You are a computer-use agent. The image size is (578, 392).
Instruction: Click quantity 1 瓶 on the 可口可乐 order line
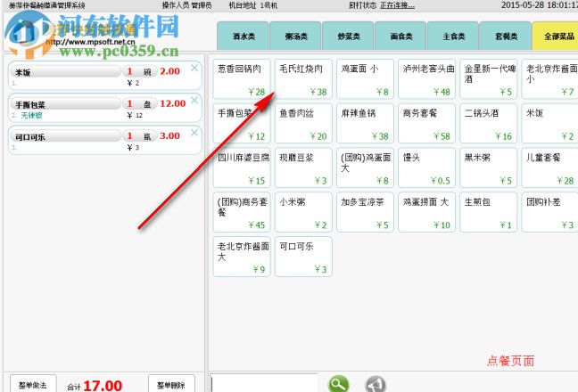point(140,136)
